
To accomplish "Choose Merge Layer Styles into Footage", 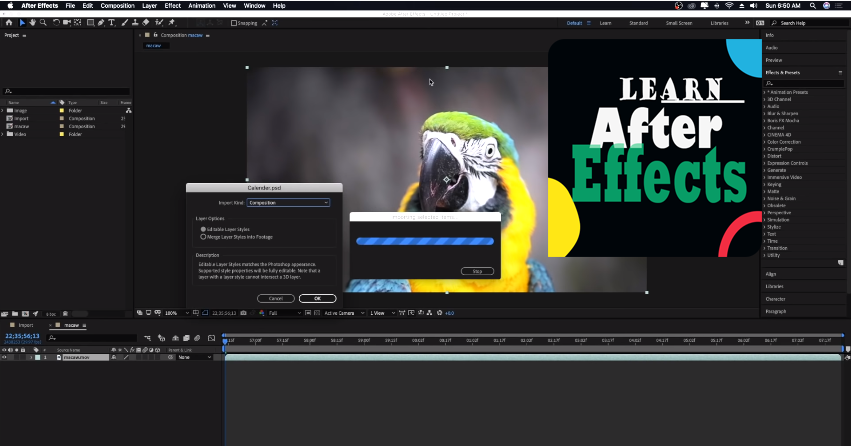I will click(x=204, y=237).
